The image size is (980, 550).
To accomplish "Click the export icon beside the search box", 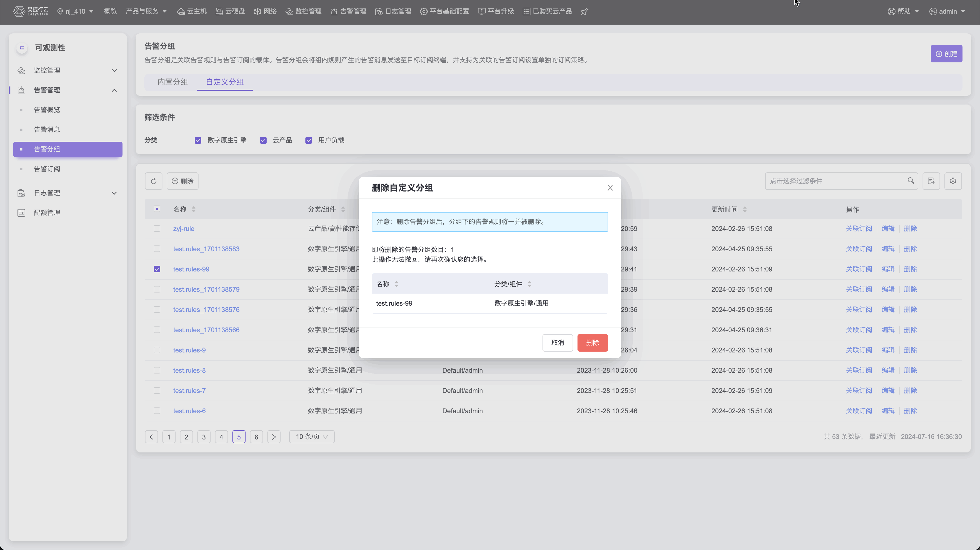I will 931,181.
